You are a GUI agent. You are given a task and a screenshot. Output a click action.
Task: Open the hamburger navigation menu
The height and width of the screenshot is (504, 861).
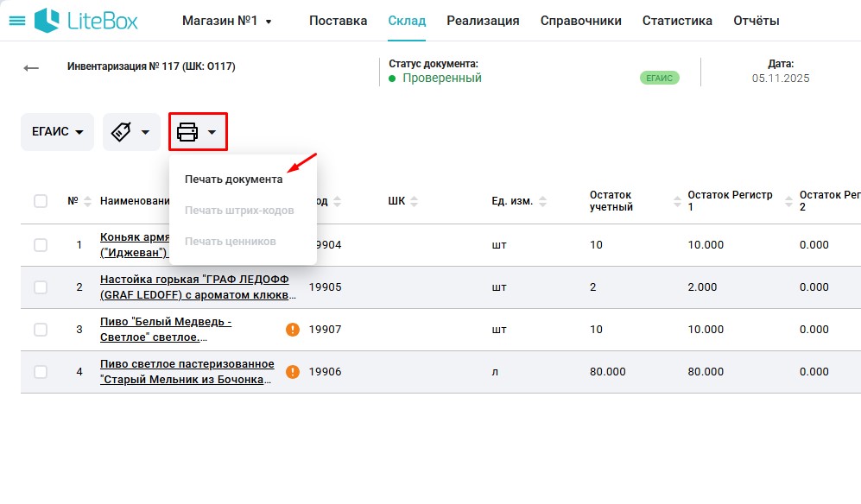click(17, 21)
